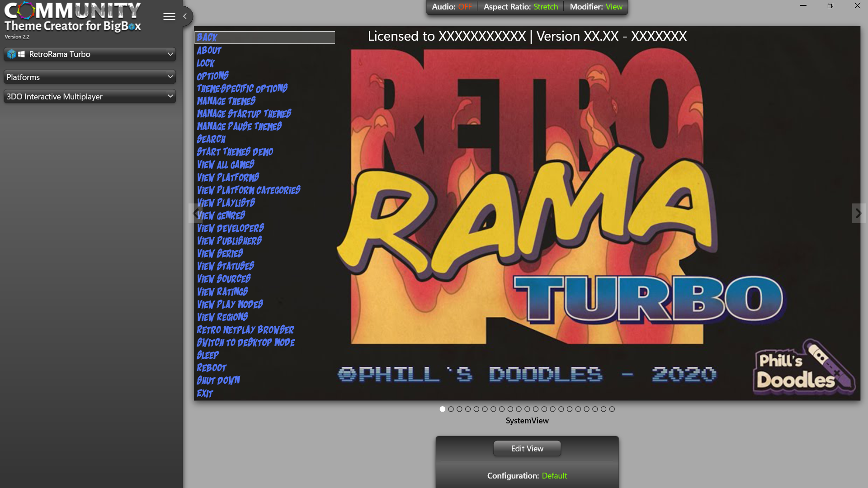Select the fifth carousel page dot

(476, 409)
